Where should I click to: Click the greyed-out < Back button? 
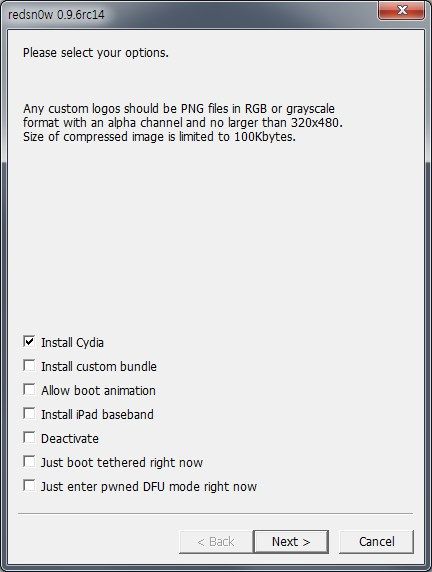pos(216,542)
